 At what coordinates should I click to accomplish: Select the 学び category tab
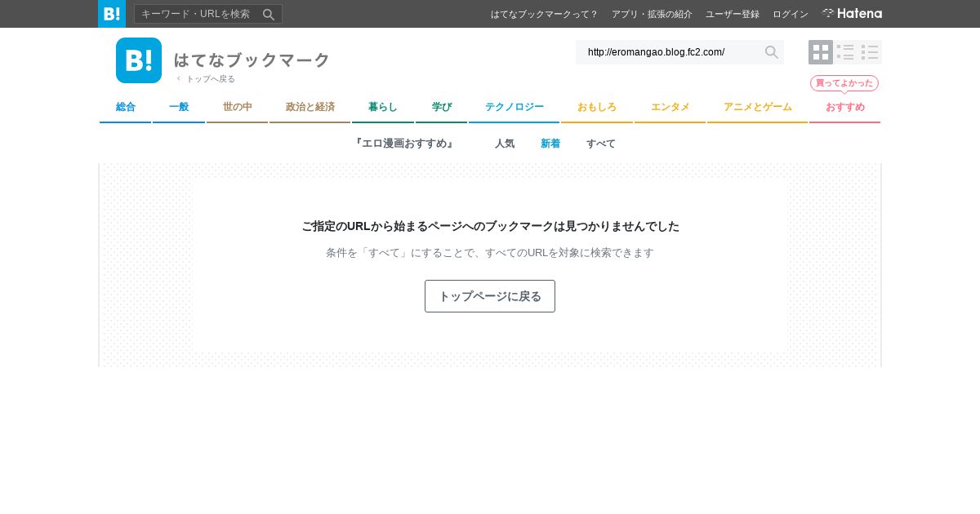(442, 108)
